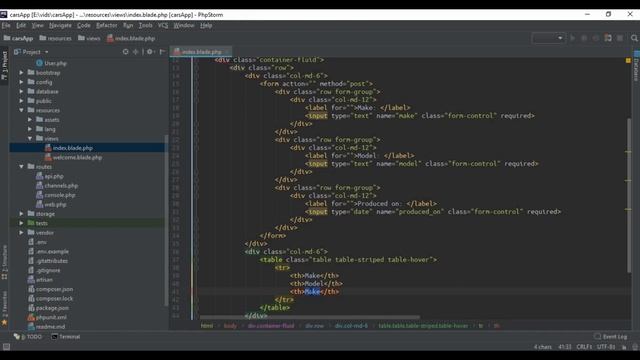Viewport: 640px width, 360px height.
Task: Open the VCS menu
Action: [163, 25]
